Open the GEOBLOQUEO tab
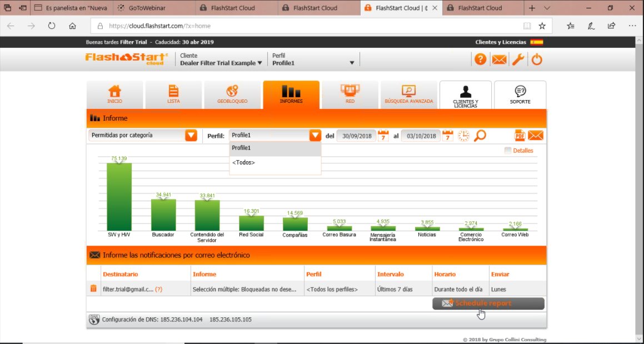The width and height of the screenshot is (644, 344). point(232,94)
